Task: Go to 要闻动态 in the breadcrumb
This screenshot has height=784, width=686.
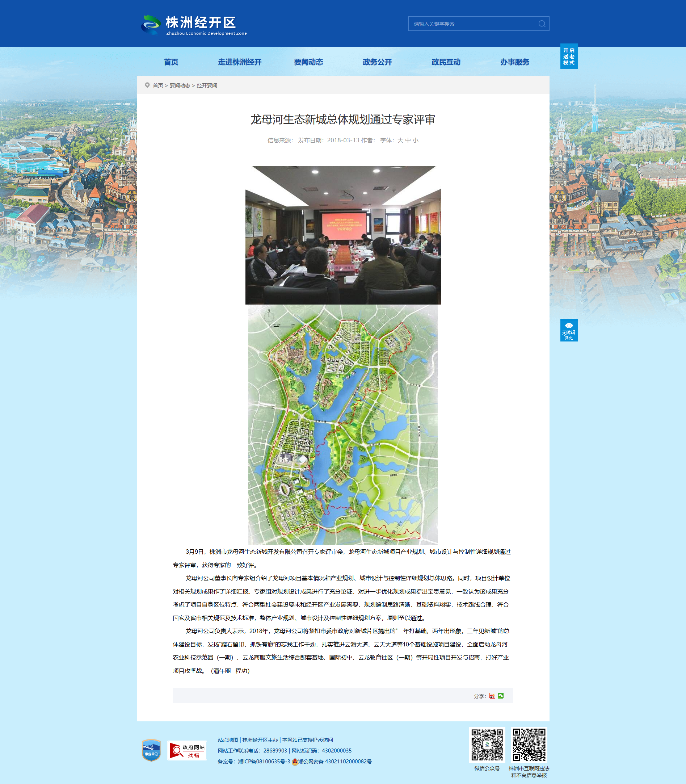Action: click(x=180, y=85)
